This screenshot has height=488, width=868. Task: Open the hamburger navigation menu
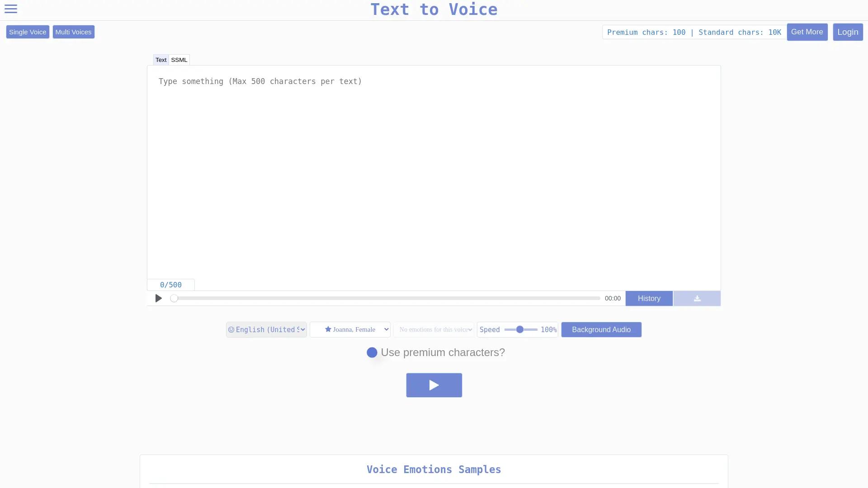point(11,9)
